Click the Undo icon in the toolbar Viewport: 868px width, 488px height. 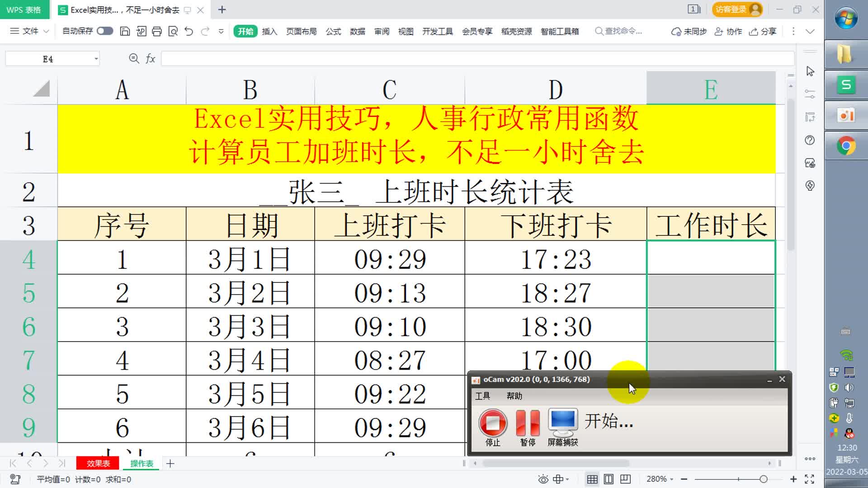pyautogui.click(x=189, y=31)
